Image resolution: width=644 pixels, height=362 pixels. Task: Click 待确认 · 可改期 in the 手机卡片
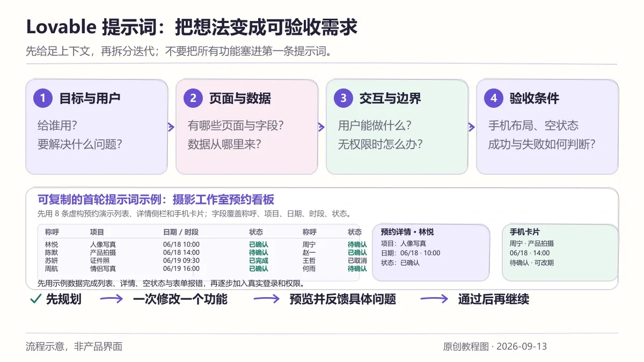[532, 263]
